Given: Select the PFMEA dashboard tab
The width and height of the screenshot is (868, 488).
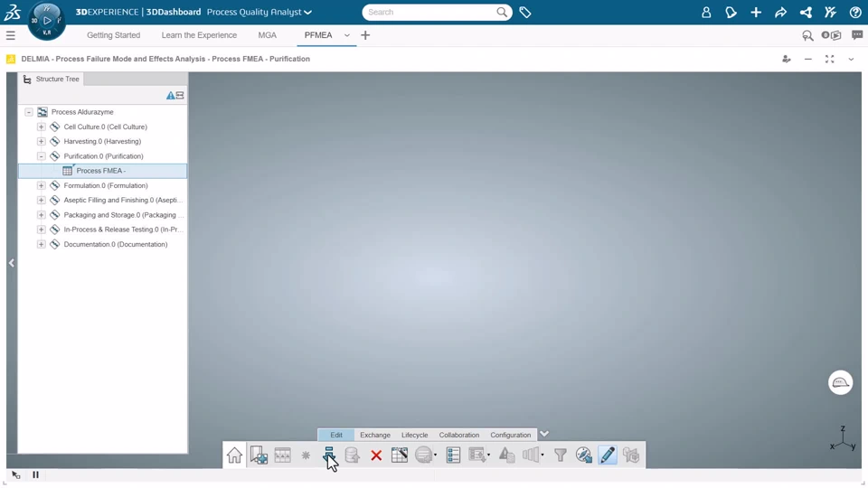Looking at the screenshot, I should [x=318, y=35].
